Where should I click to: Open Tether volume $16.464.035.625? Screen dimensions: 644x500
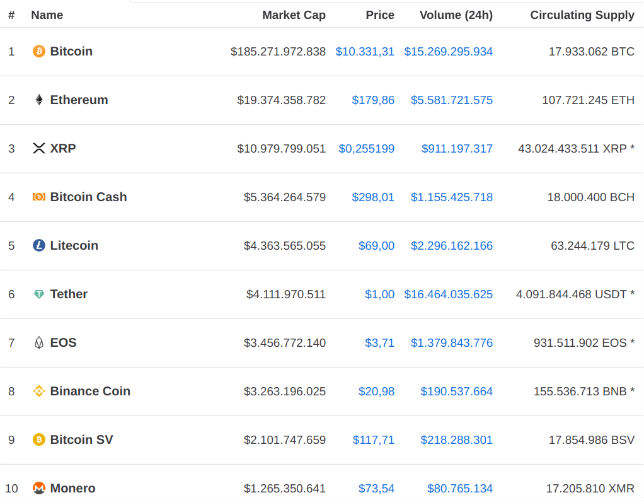coord(448,294)
